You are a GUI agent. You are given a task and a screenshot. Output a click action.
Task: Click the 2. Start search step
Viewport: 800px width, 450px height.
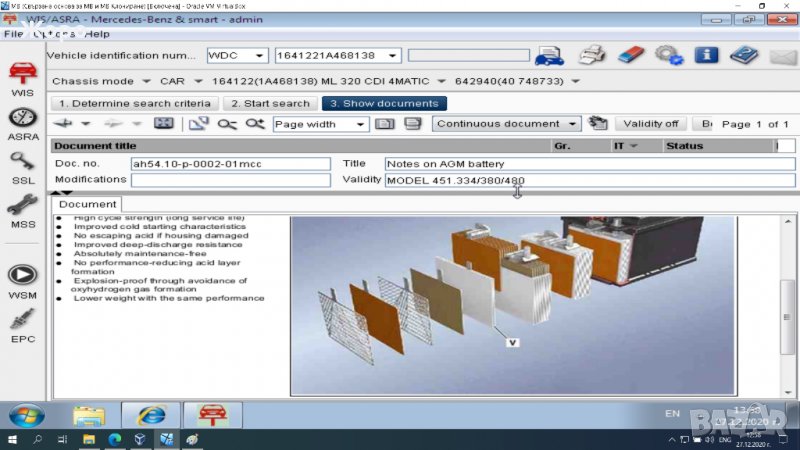[269, 103]
